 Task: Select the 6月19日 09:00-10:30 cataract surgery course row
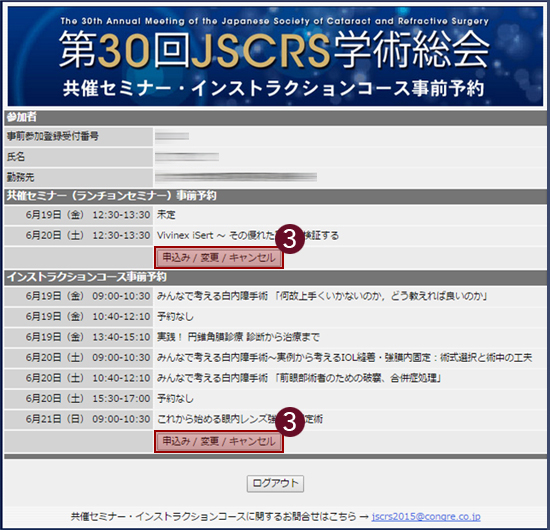[x=275, y=296]
